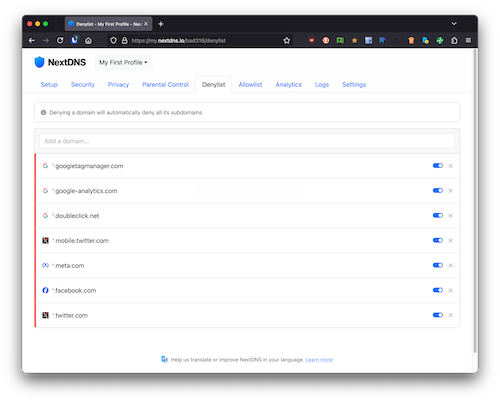Click the NextDNS shield logo
Viewport: 500px width, 402px height.
point(39,62)
